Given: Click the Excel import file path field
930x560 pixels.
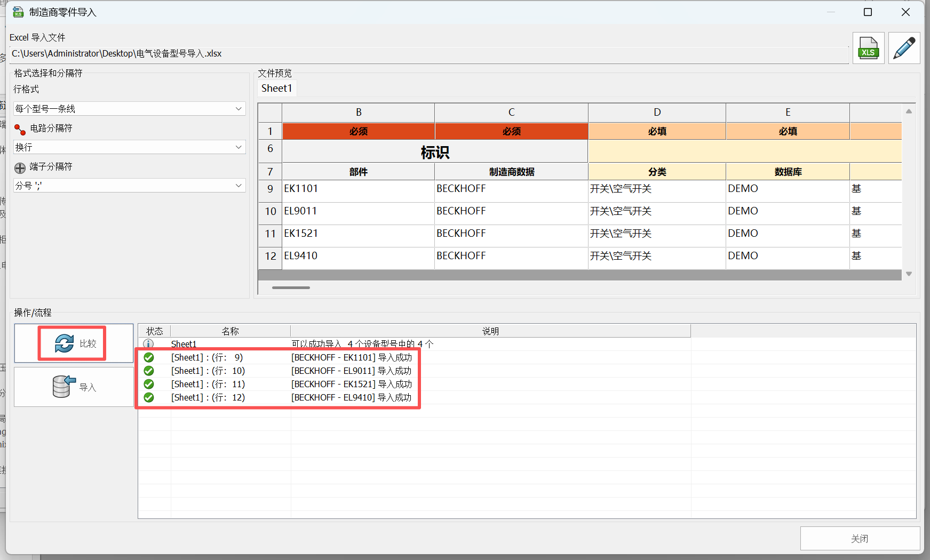Looking at the screenshot, I should point(427,54).
